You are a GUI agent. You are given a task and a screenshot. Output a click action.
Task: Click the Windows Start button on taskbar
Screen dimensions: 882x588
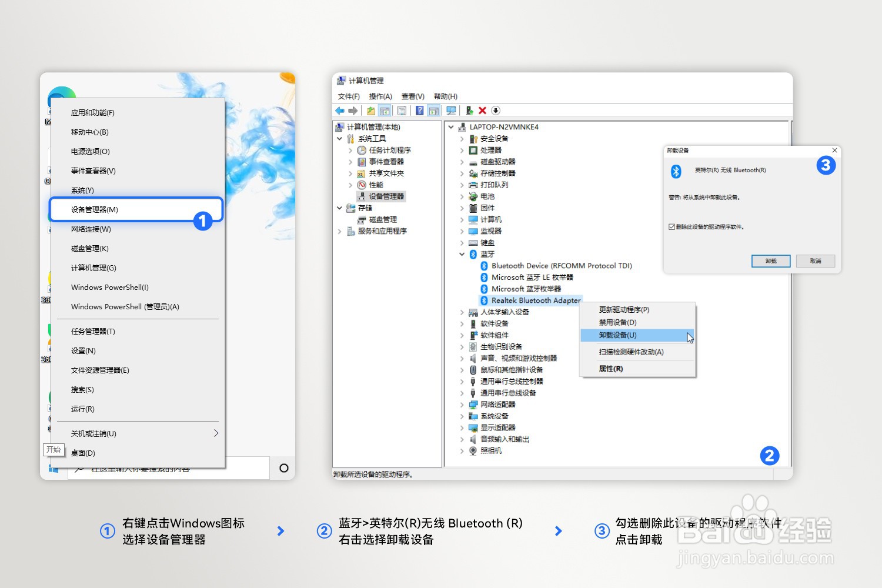[x=54, y=469]
